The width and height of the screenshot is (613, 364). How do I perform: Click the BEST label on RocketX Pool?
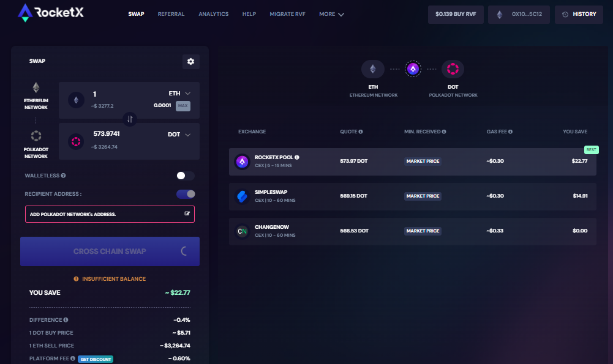(591, 150)
